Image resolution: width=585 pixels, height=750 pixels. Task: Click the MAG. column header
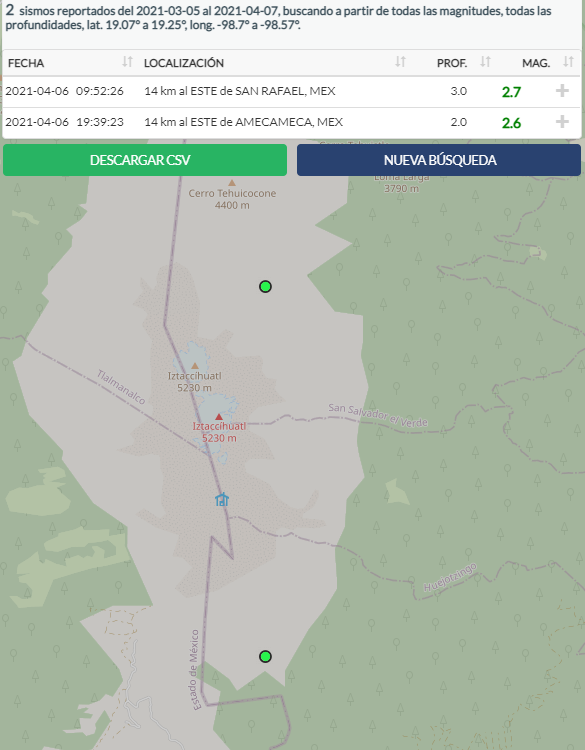[x=536, y=63]
